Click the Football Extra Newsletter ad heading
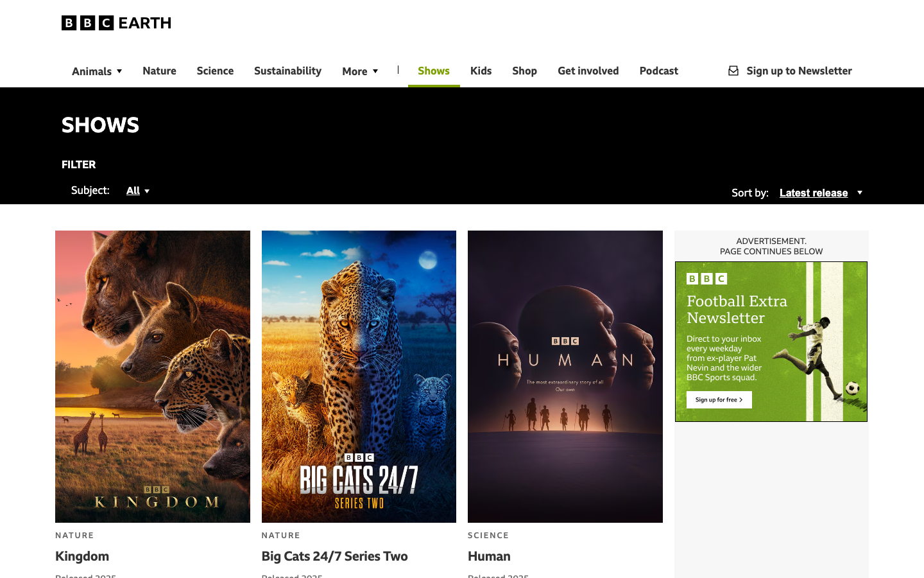The height and width of the screenshot is (578, 924). [737, 310]
